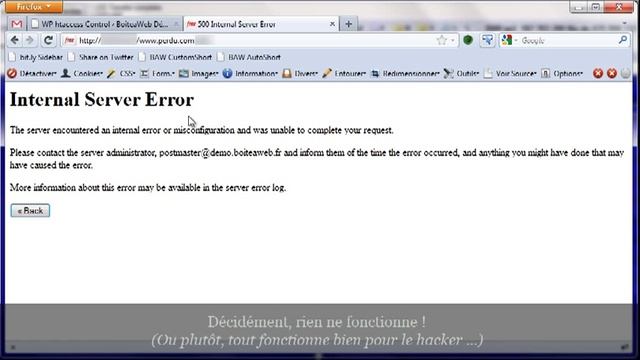
Task: Open the Divers developer toolbar menu
Action: pos(300,73)
